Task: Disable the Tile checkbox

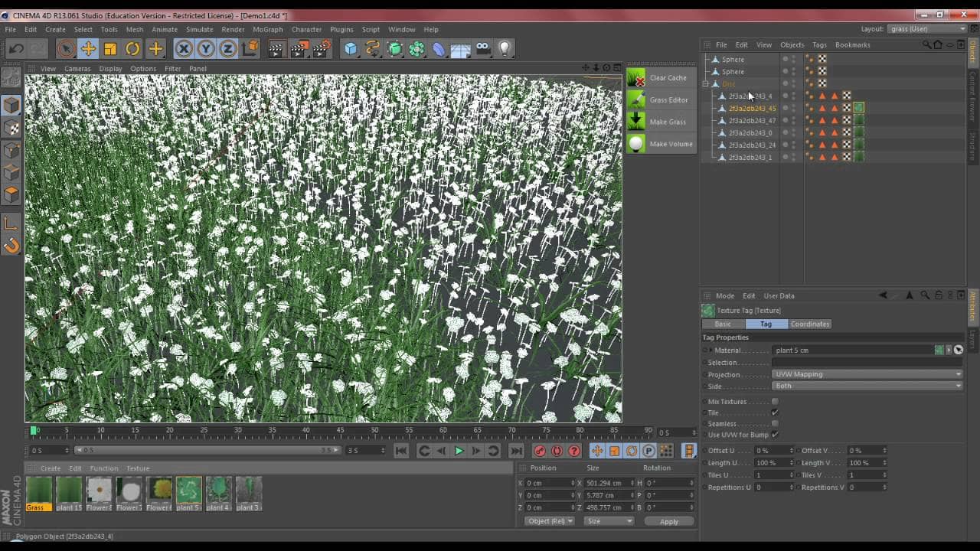Action: click(x=774, y=412)
